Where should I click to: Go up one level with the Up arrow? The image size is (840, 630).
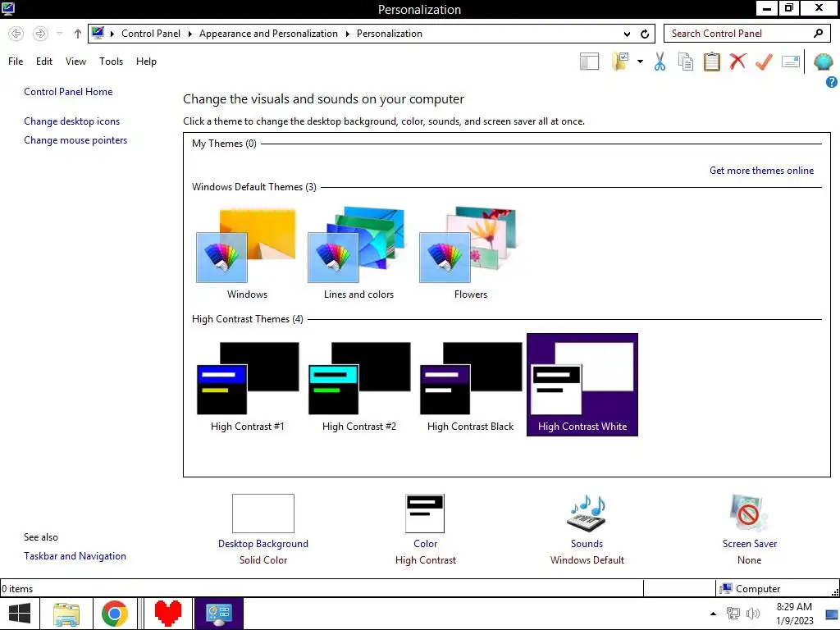click(x=78, y=34)
